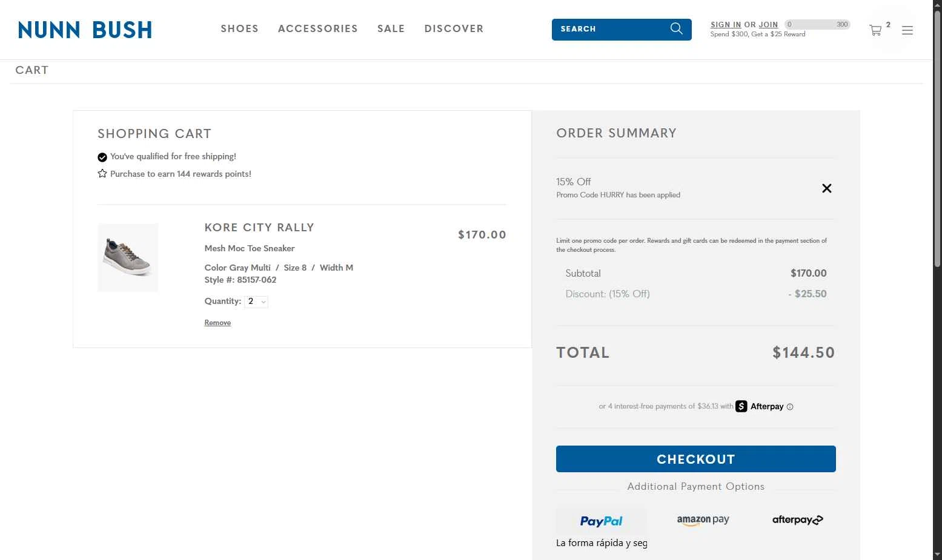
Task: Click the Afterpay logo in payment note
Action: [x=760, y=406]
